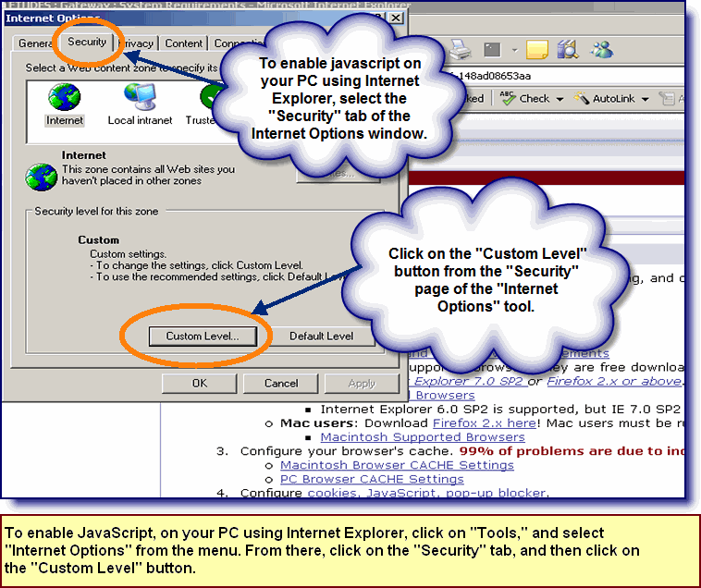Click the Custom Level button

coord(203,336)
